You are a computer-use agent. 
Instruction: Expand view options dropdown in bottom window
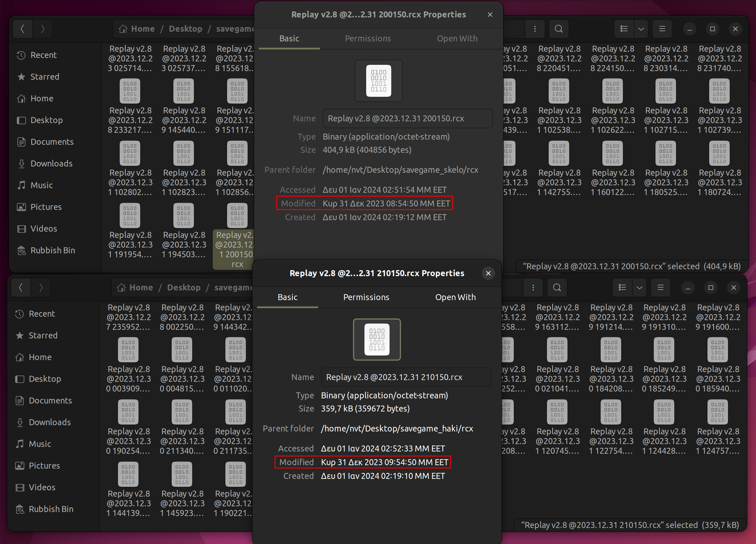tap(639, 287)
